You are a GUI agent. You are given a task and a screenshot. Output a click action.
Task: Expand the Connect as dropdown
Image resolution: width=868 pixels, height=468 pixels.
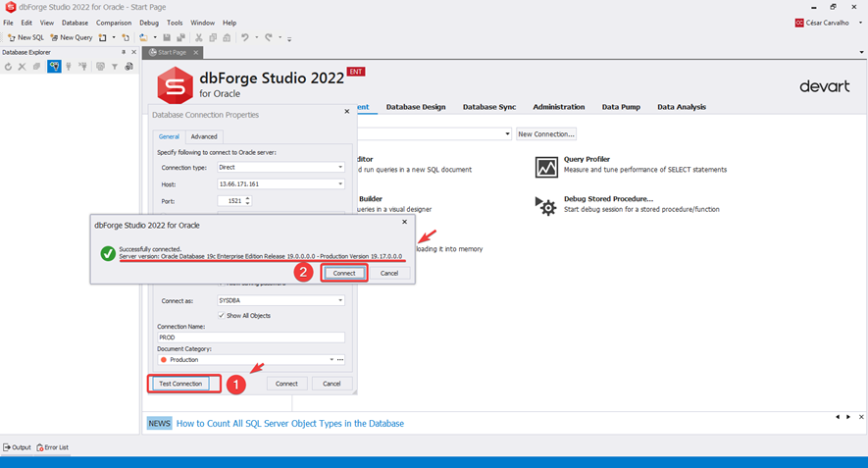click(x=340, y=300)
